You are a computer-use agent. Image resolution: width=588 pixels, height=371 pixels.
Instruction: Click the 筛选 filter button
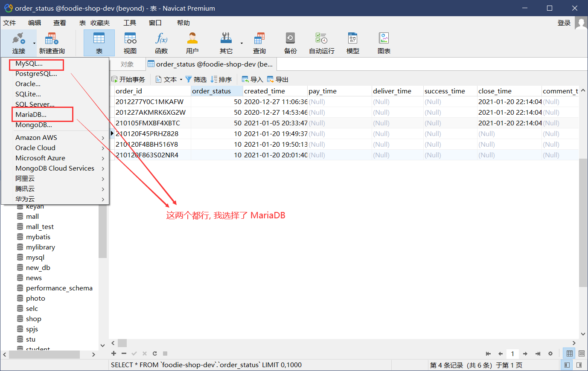click(196, 80)
